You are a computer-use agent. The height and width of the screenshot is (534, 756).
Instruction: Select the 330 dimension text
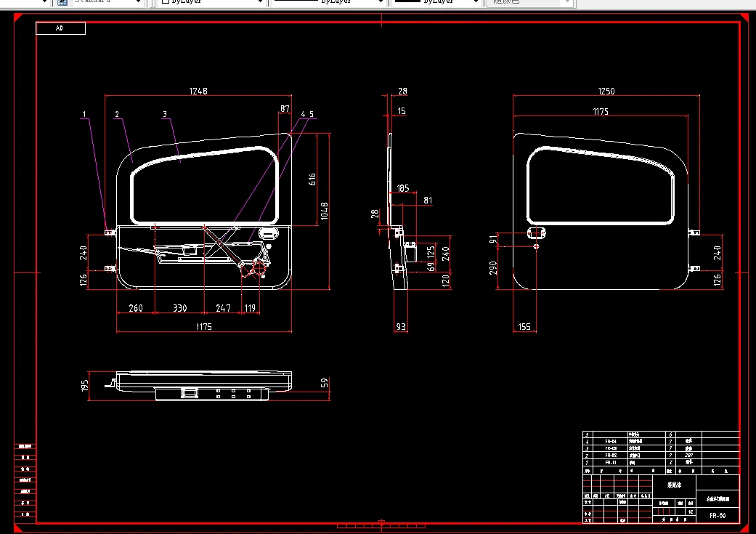[180, 308]
